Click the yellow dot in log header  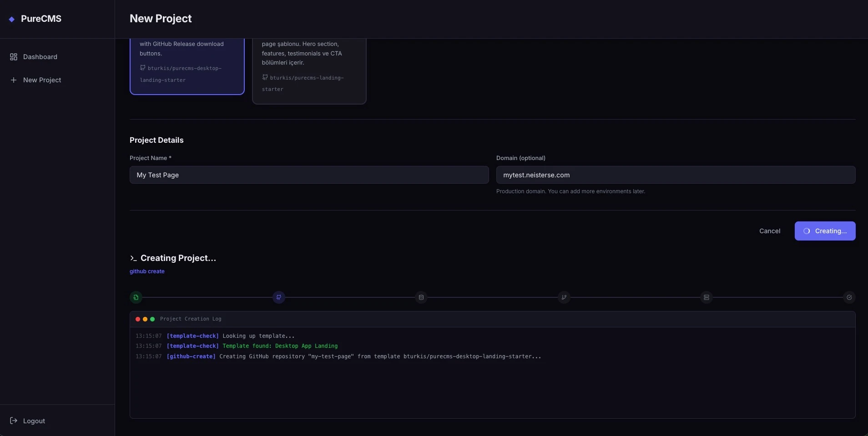[x=145, y=319]
